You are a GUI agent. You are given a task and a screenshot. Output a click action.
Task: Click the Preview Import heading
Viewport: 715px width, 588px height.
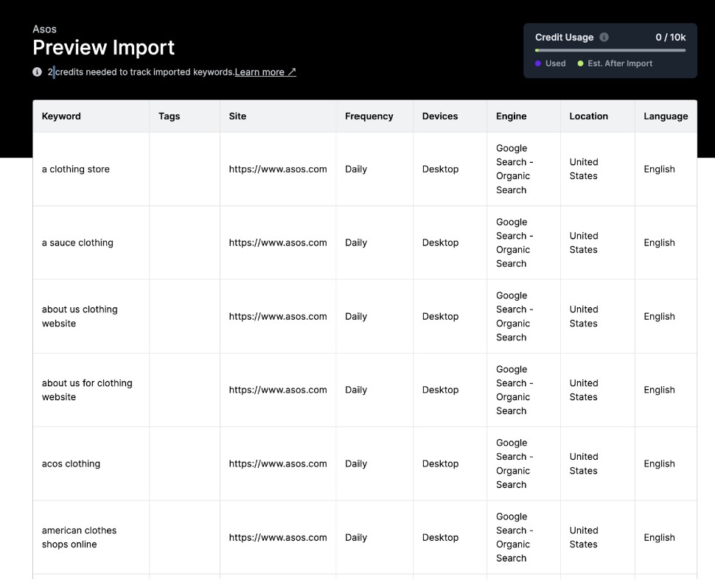pos(103,47)
